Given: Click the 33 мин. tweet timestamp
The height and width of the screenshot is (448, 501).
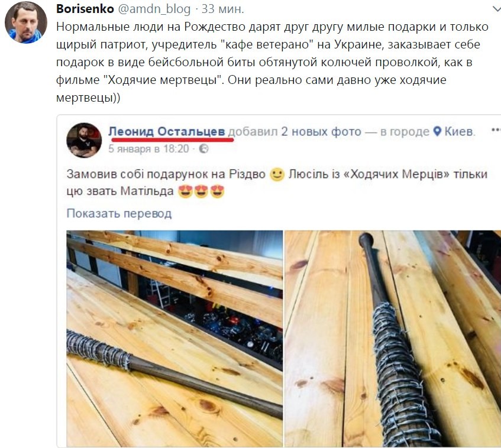Looking at the screenshot, I should pos(223,9).
